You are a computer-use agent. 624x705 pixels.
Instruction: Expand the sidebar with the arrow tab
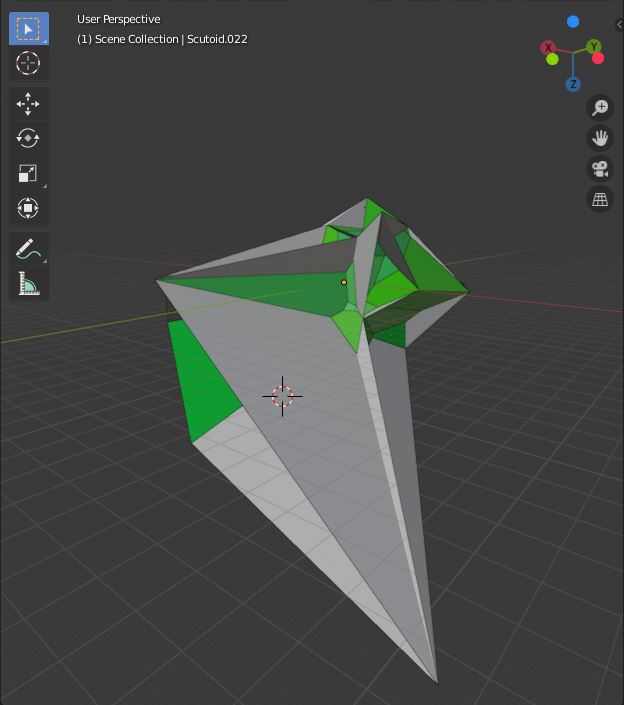[620, 25]
